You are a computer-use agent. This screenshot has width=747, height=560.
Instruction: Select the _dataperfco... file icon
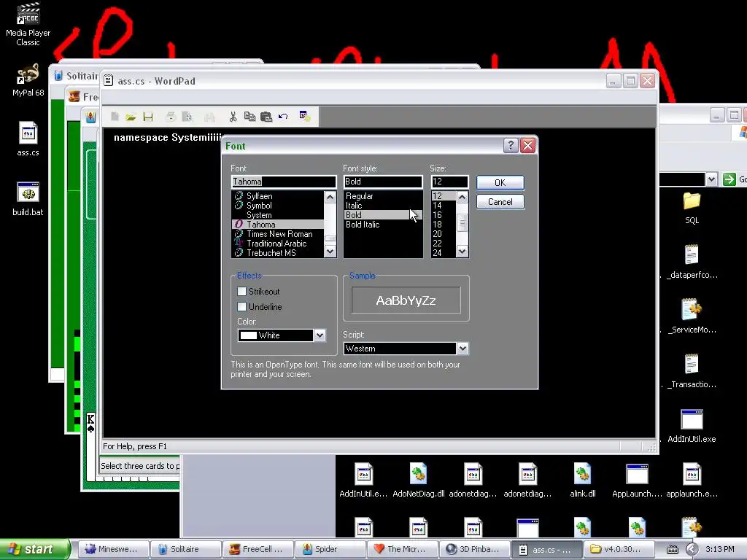coord(692,262)
